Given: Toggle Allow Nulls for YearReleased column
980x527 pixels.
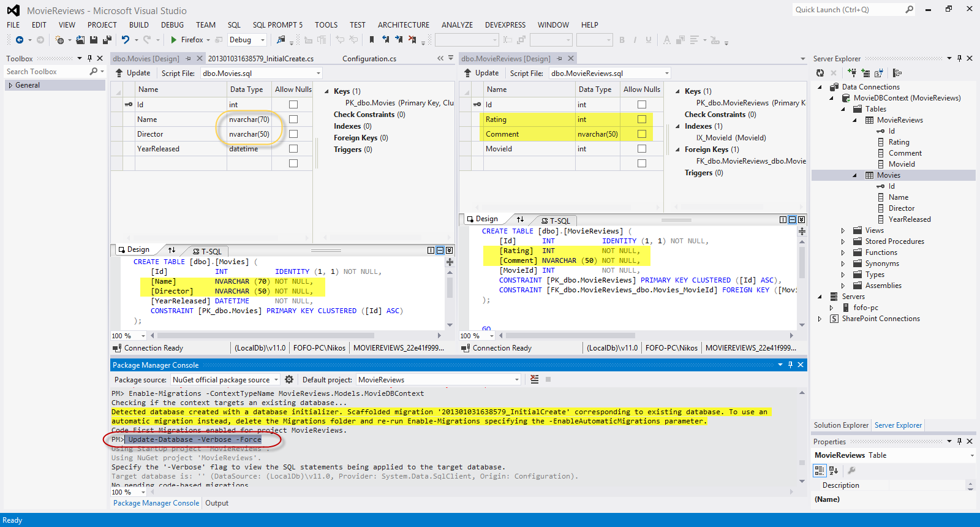Looking at the screenshot, I should pos(293,149).
